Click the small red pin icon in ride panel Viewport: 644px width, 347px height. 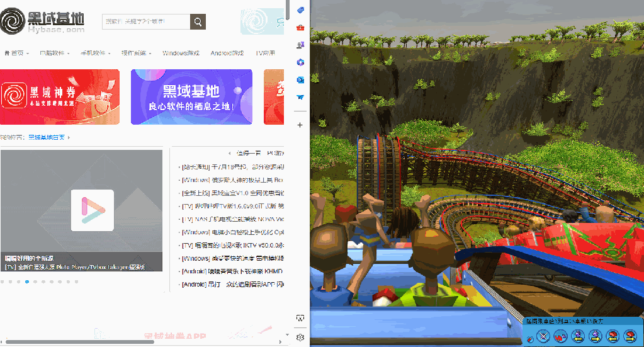tap(530, 339)
